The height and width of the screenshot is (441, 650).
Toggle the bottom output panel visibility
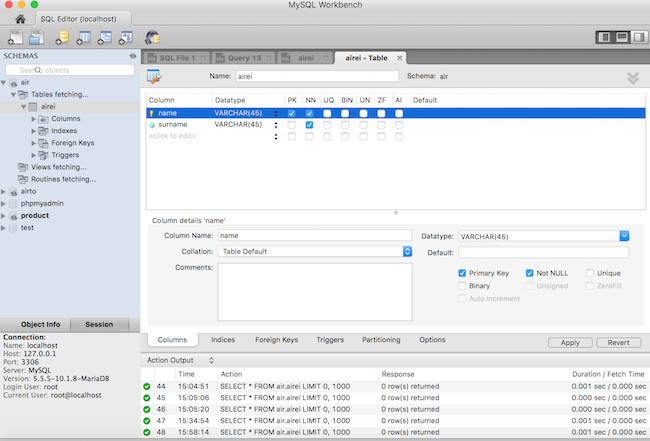click(620, 37)
